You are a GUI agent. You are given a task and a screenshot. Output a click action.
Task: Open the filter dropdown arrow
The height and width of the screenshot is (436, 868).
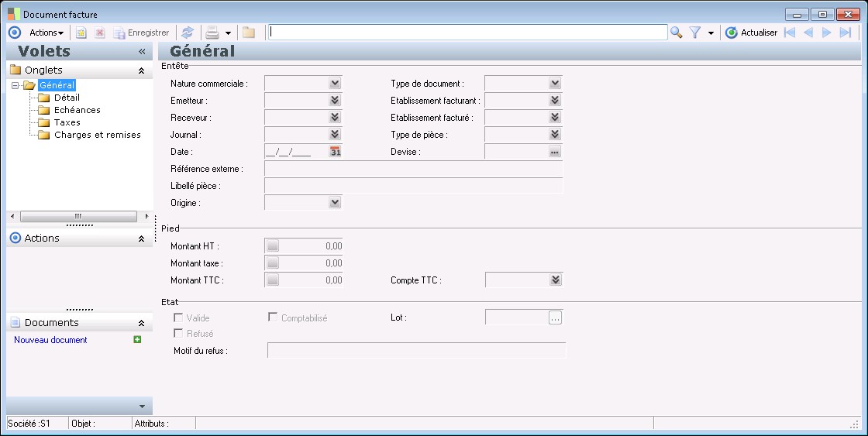point(711,33)
